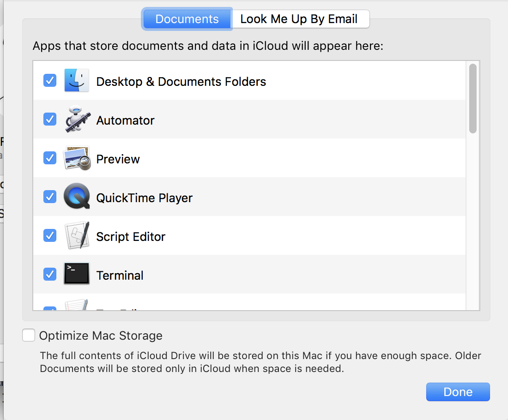Disable the Terminal checkbox

50,275
